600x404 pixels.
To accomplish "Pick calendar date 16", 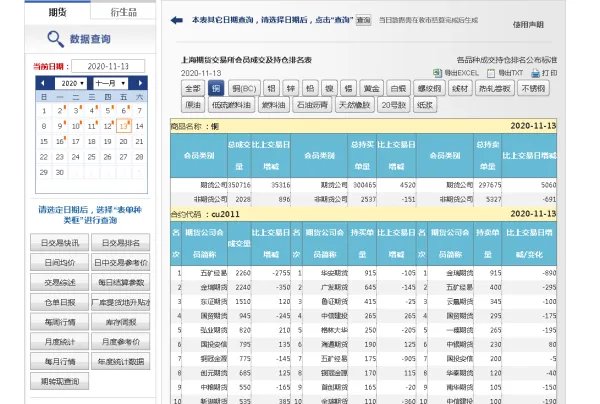I will tap(60, 141).
